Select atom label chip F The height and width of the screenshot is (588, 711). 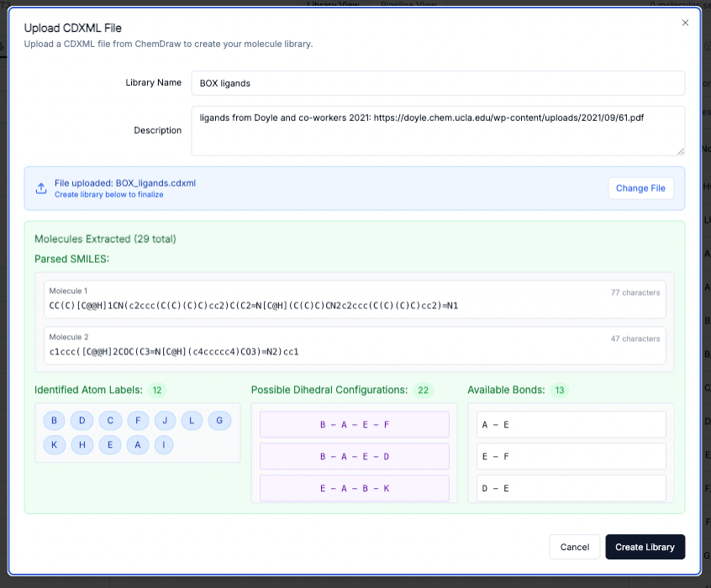(x=138, y=420)
